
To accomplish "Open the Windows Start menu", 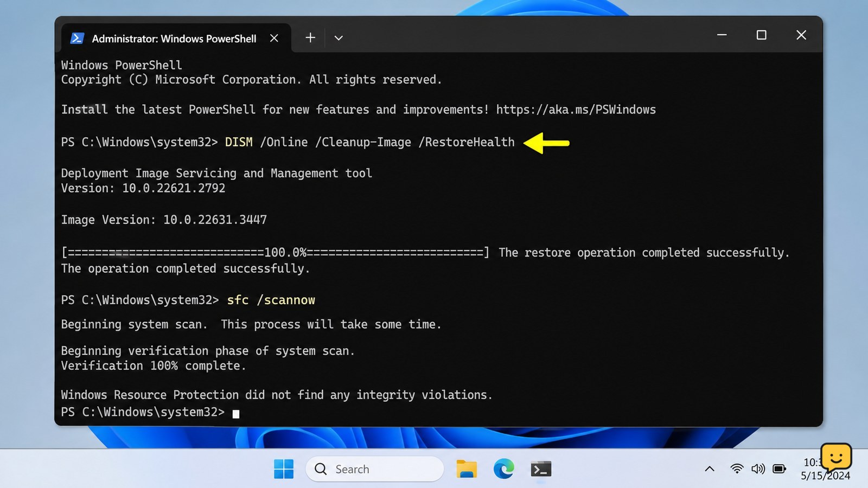I will [x=284, y=469].
